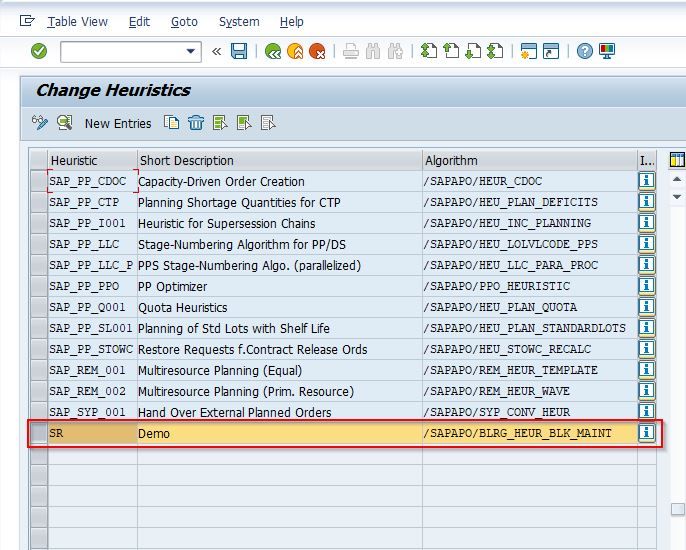Select row marker for SAP_PP_PPO

[38, 286]
